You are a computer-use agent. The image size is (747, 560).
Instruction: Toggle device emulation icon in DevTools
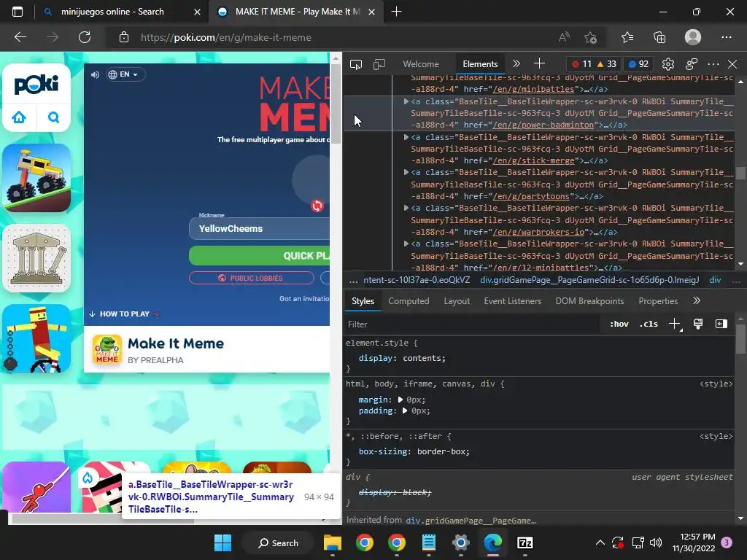click(x=379, y=64)
